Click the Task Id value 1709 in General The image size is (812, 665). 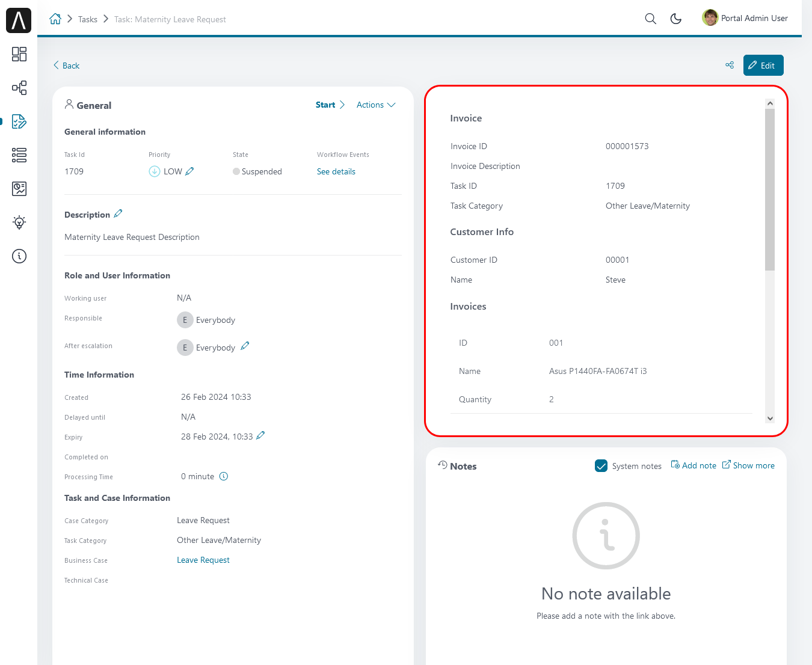[74, 171]
